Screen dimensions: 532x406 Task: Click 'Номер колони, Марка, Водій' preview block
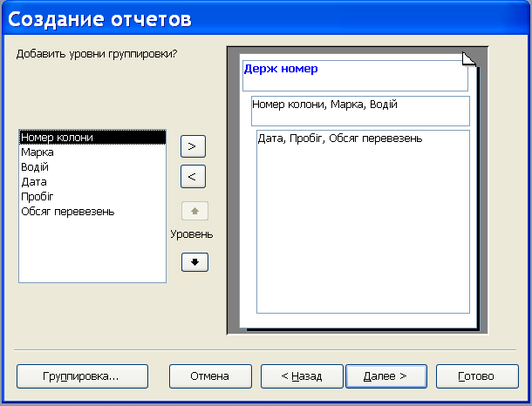click(x=360, y=112)
